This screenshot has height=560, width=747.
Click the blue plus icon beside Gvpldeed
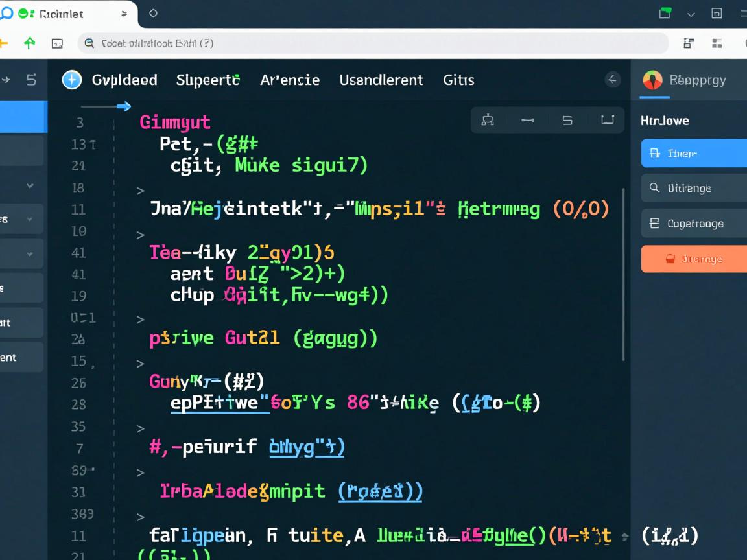71,80
